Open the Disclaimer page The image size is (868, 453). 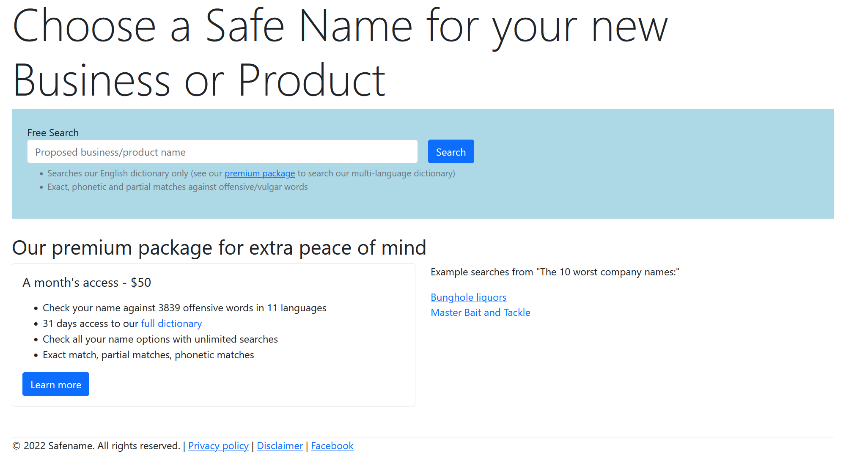(x=279, y=445)
